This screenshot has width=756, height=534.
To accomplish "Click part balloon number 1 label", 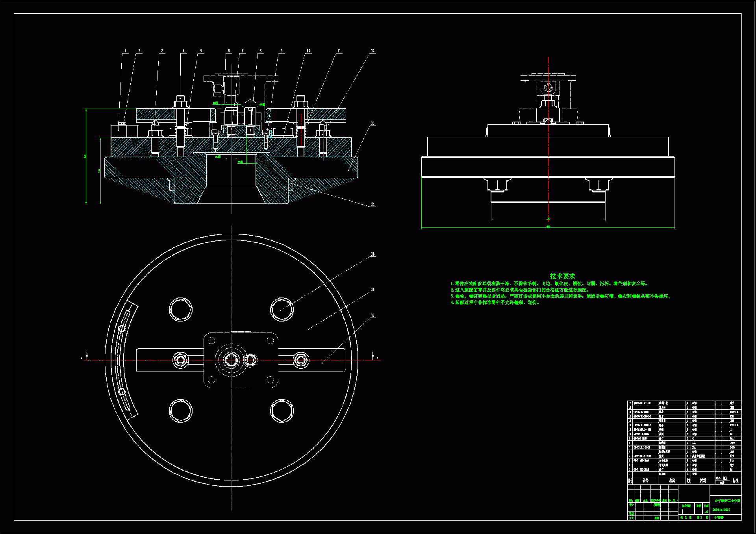I will [125, 51].
